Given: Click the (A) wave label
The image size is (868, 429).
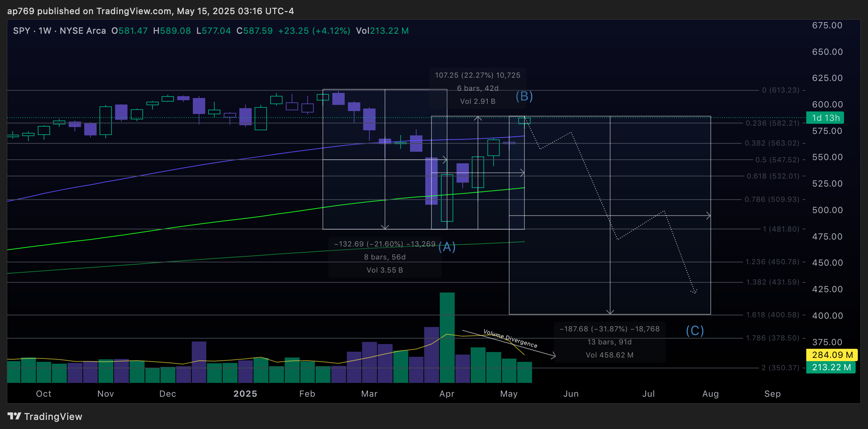Looking at the screenshot, I should coord(447,247).
